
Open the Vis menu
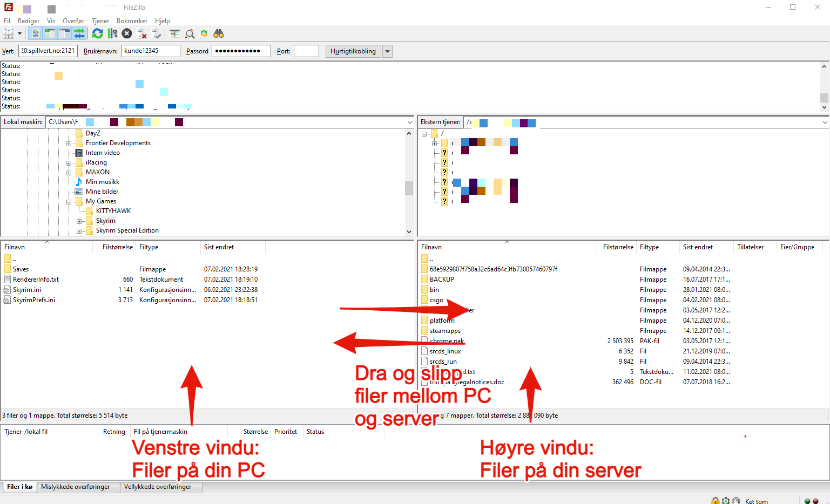pos(51,21)
